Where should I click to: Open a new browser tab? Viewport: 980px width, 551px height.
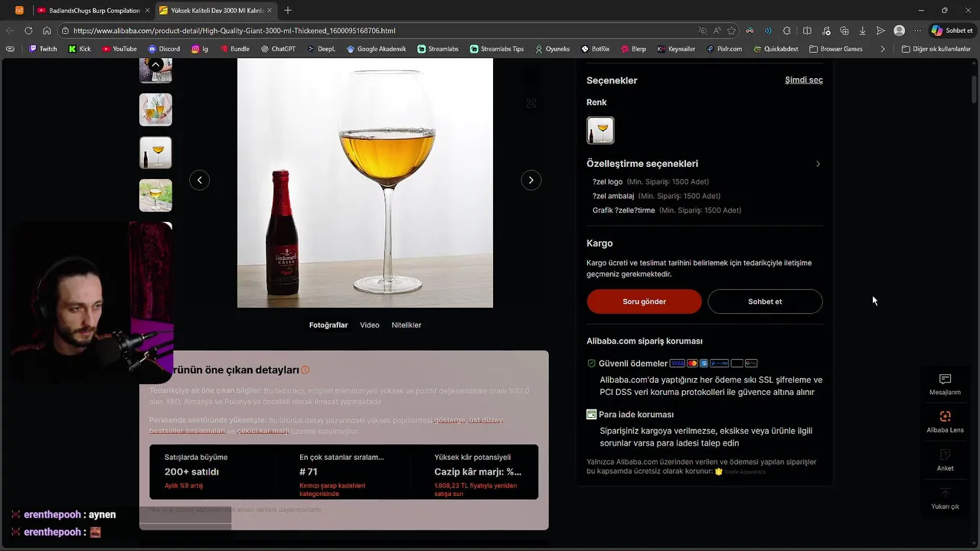tap(288, 11)
